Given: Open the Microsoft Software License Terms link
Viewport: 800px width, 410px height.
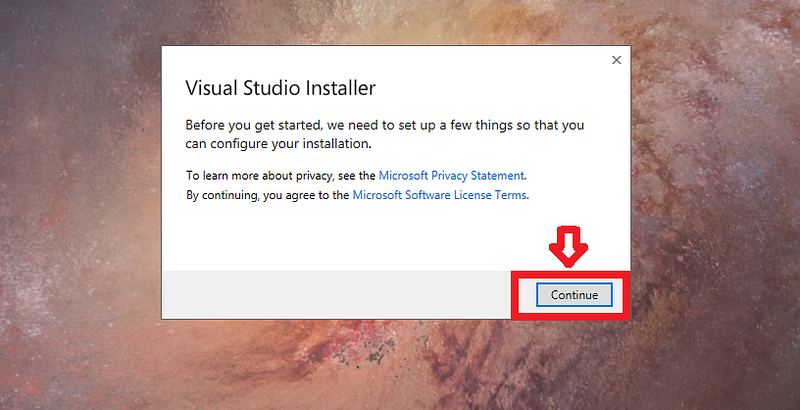Looking at the screenshot, I should coord(439,195).
